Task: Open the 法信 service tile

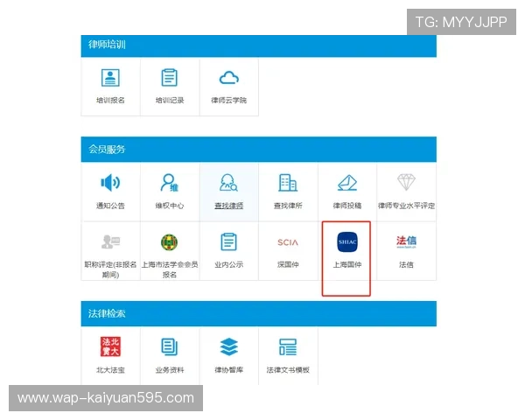Action: pos(406,242)
